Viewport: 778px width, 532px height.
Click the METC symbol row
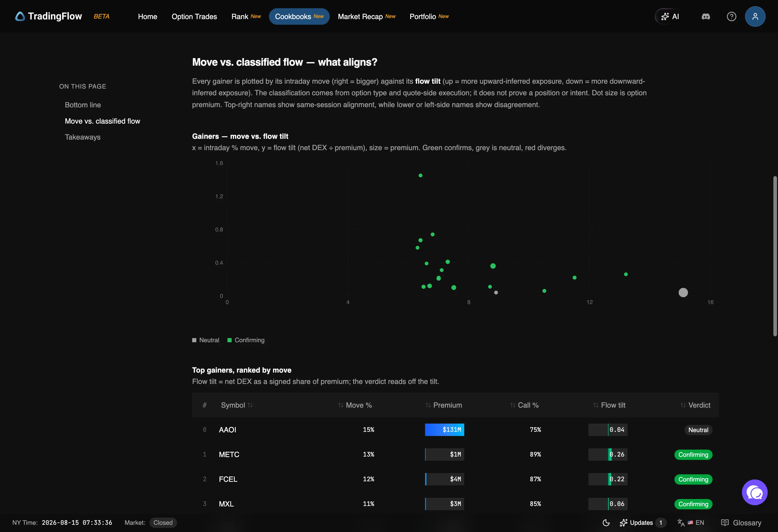point(455,454)
